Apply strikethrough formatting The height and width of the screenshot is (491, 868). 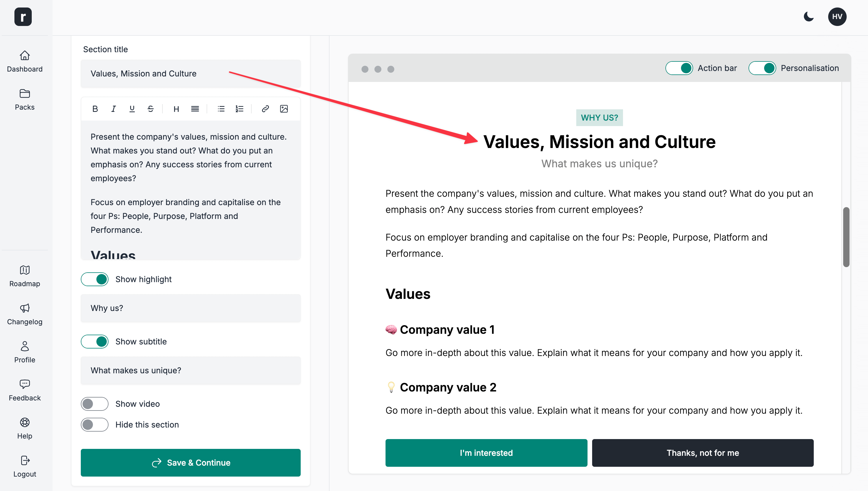coord(150,108)
